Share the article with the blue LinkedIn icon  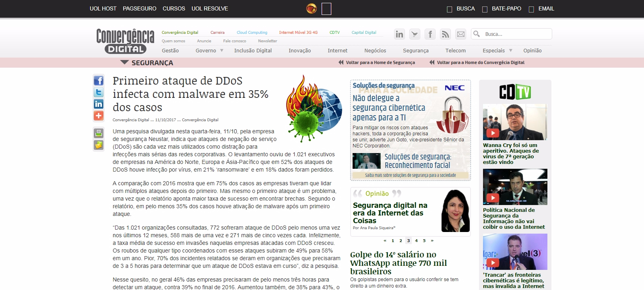click(x=99, y=104)
